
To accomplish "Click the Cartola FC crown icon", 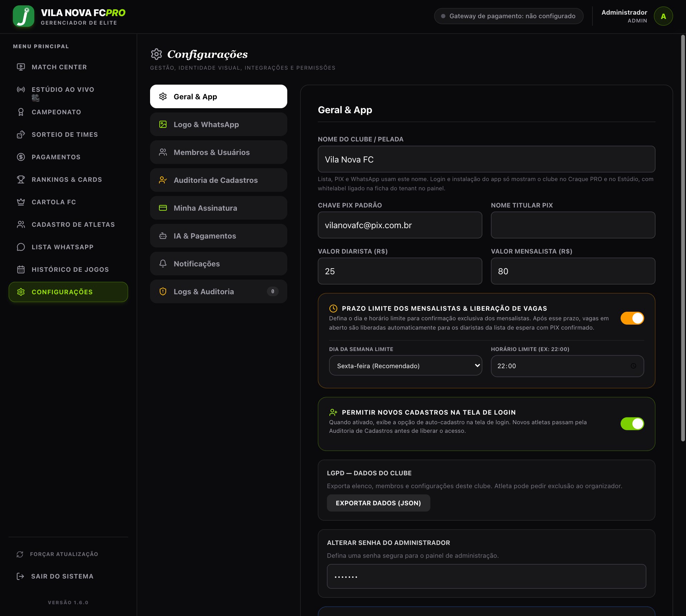I will tap(21, 202).
